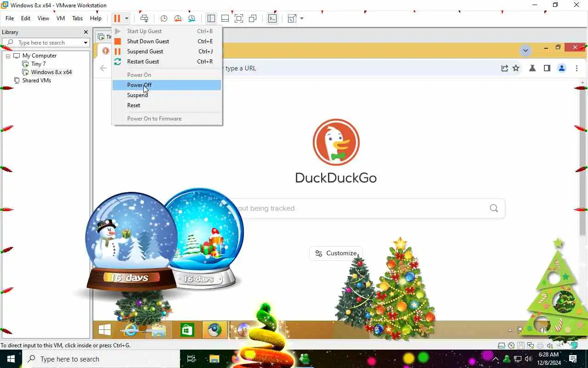Click the DuckDuckGo duck logo
The height and width of the screenshot is (368, 588).
pyautogui.click(x=336, y=142)
